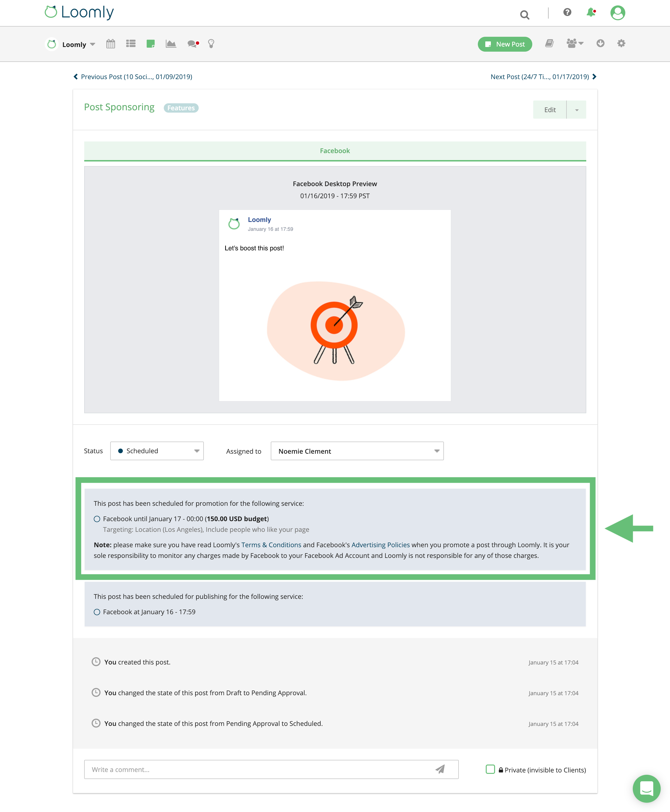Open the Assigned to dropdown for Noemie Clement

357,451
